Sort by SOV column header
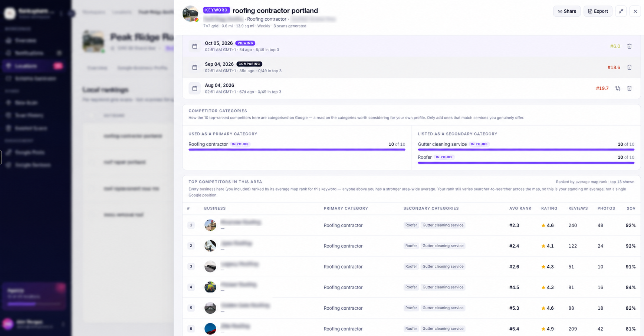 631,208
